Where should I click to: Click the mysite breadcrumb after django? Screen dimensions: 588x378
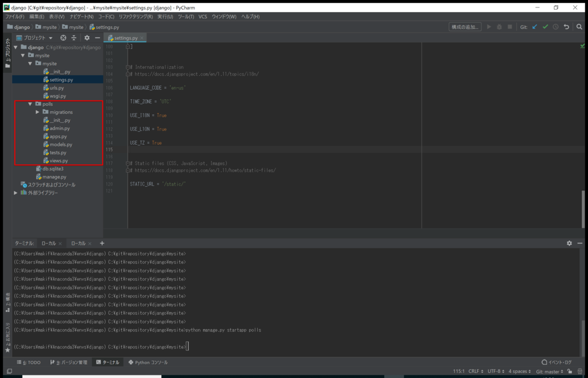(46, 27)
